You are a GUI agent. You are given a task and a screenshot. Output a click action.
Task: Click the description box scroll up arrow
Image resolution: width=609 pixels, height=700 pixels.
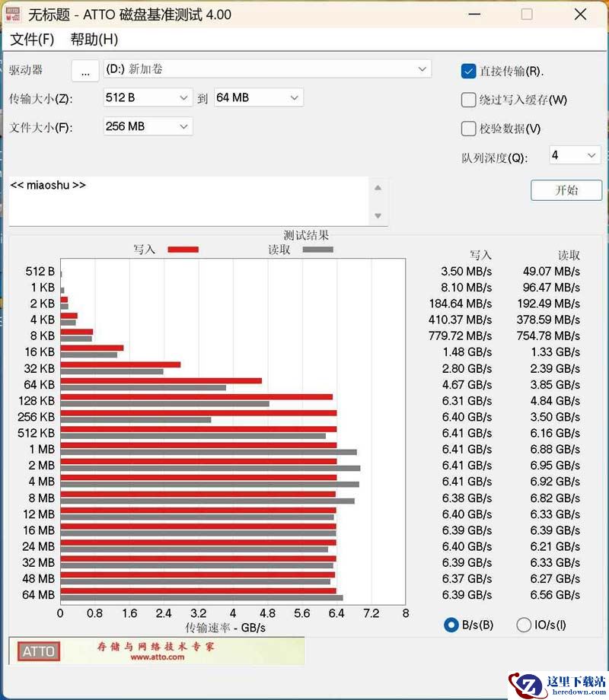pyautogui.click(x=378, y=188)
